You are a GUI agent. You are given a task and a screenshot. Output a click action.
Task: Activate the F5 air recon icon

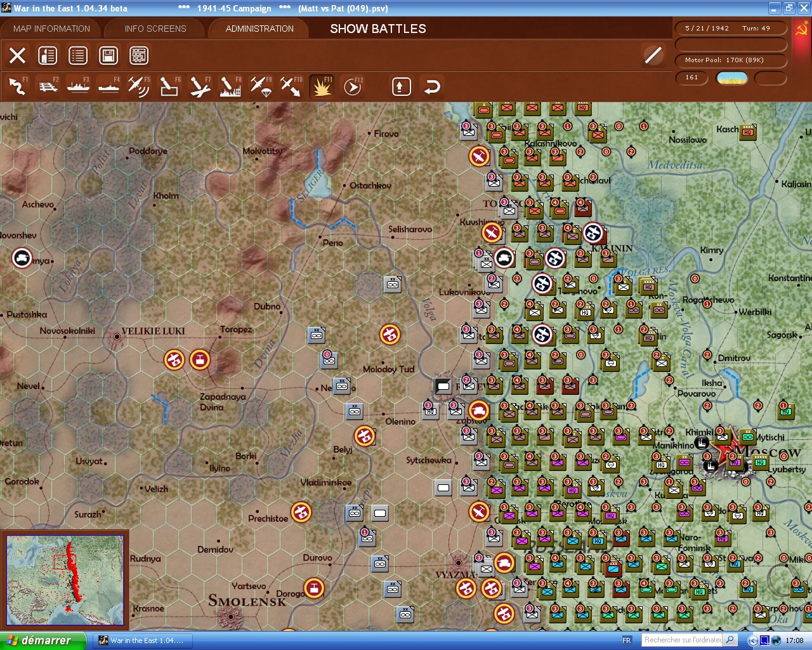(x=139, y=86)
